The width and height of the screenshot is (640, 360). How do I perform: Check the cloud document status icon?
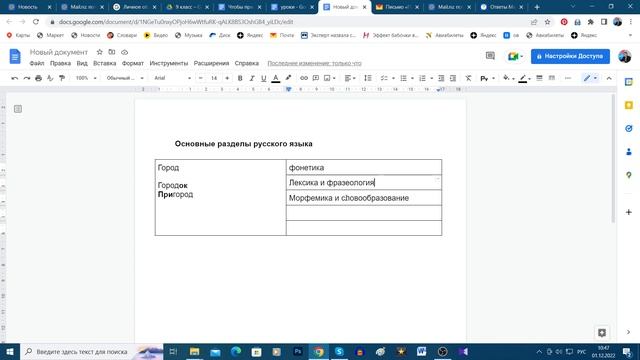point(124,52)
